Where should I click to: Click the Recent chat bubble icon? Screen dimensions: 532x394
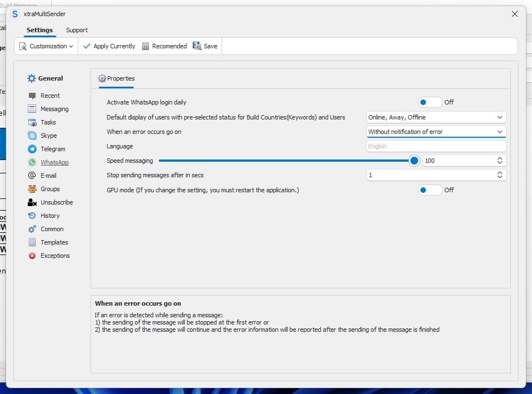[x=32, y=96]
